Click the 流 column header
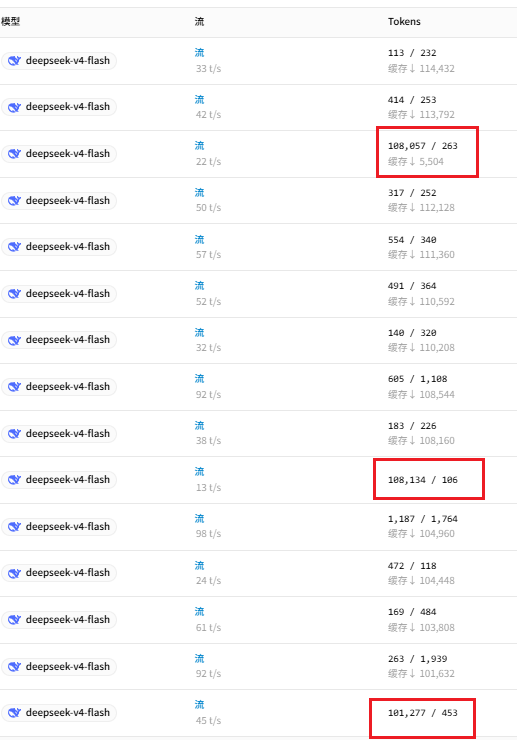 click(200, 22)
